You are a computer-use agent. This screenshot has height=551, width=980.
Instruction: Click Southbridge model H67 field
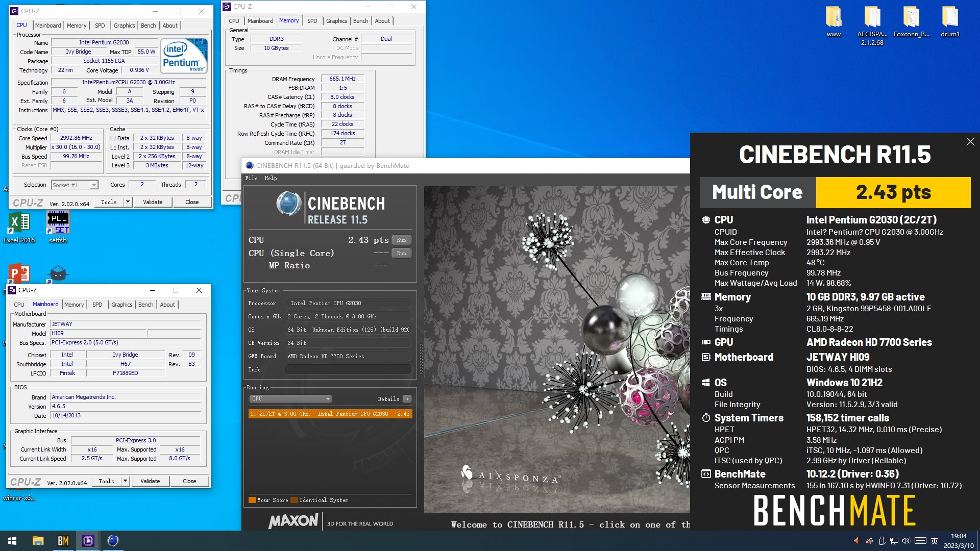pyautogui.click(x=126, y=364)
